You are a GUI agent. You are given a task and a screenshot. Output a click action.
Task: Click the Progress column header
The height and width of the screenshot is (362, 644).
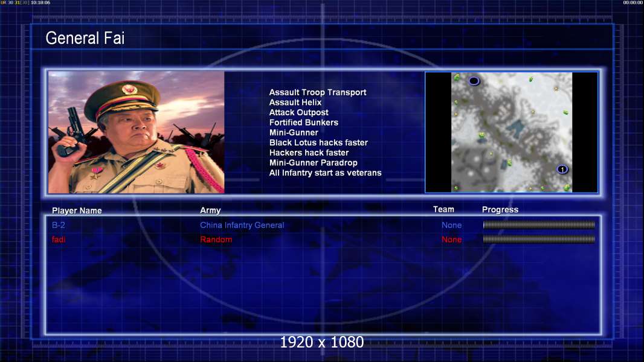[x=500, y=209]
